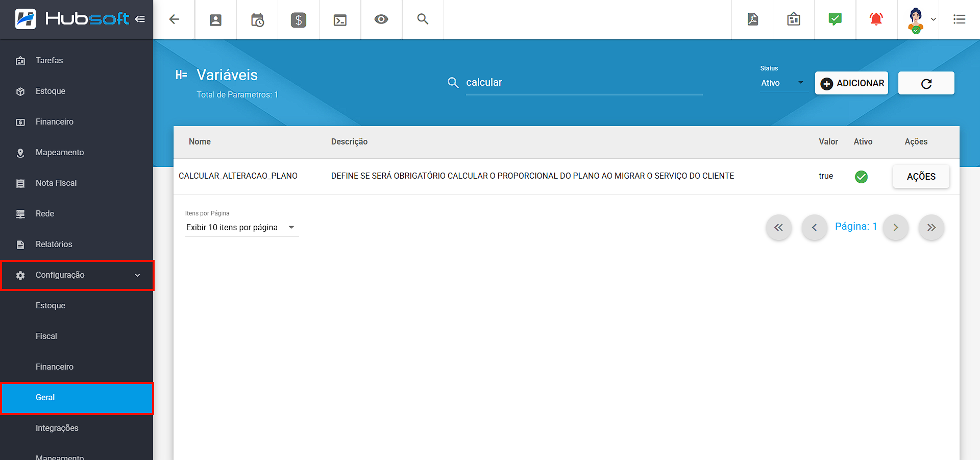Image resolution: width=980 pixels, height=460 pixels.
Task: Click the Valor column header
Action: point(828,141)
